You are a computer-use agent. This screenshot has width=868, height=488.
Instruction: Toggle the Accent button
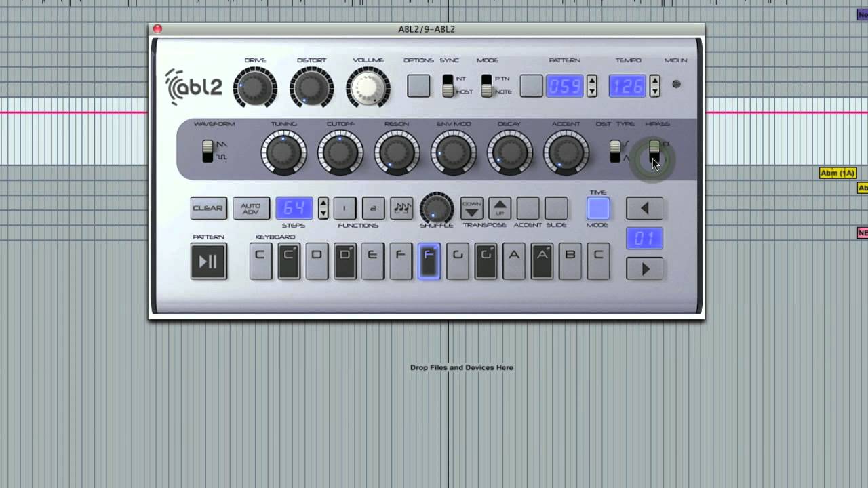pyautogui.click(x=528, y=208)
